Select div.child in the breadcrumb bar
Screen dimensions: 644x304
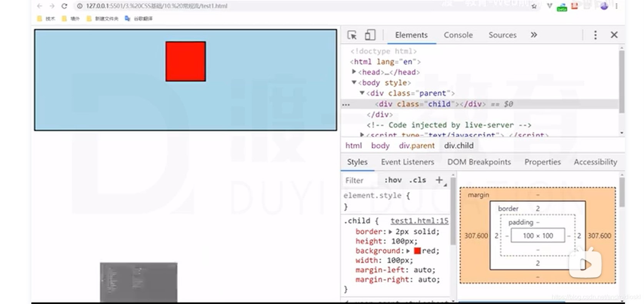click(459, 146)
